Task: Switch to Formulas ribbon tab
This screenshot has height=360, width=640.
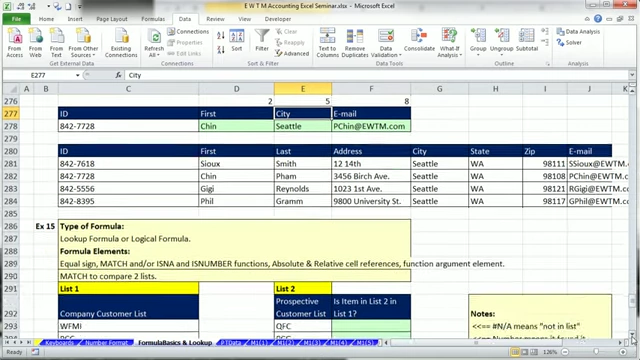Action: coord(153,19)
